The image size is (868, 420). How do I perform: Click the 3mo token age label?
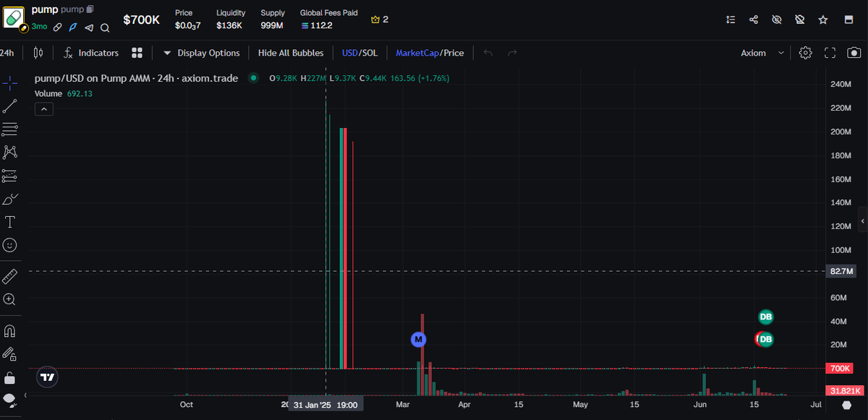pos(39,27)
